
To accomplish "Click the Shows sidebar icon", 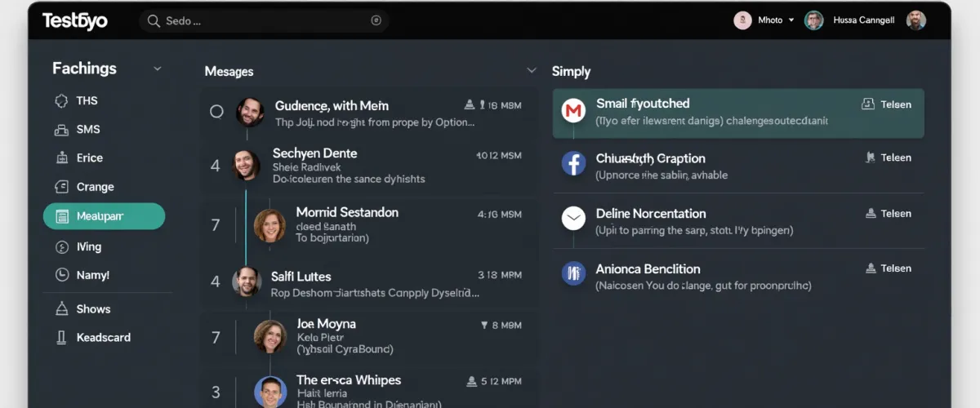I will click(60, 308).
